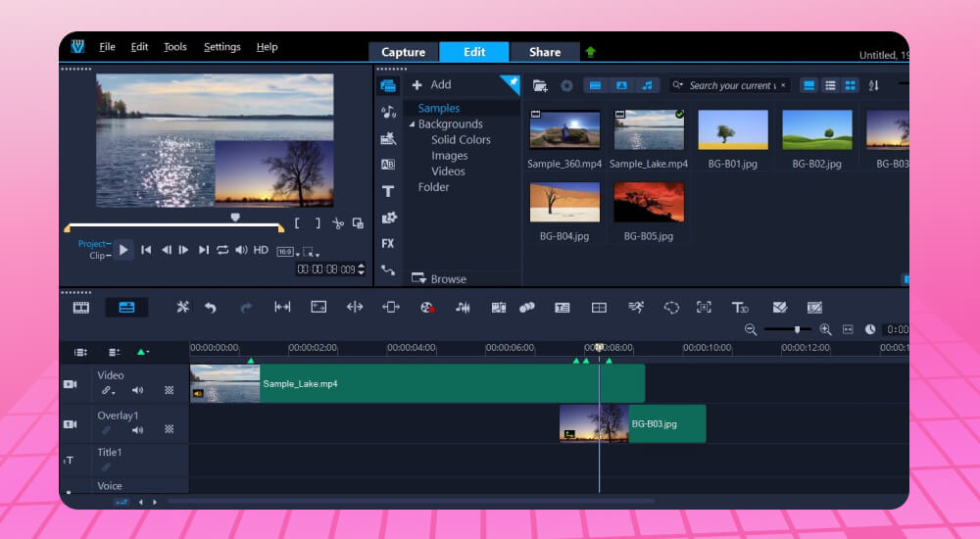
Task: Mute the Overlay1 track audio
Action: pos(137,429)
